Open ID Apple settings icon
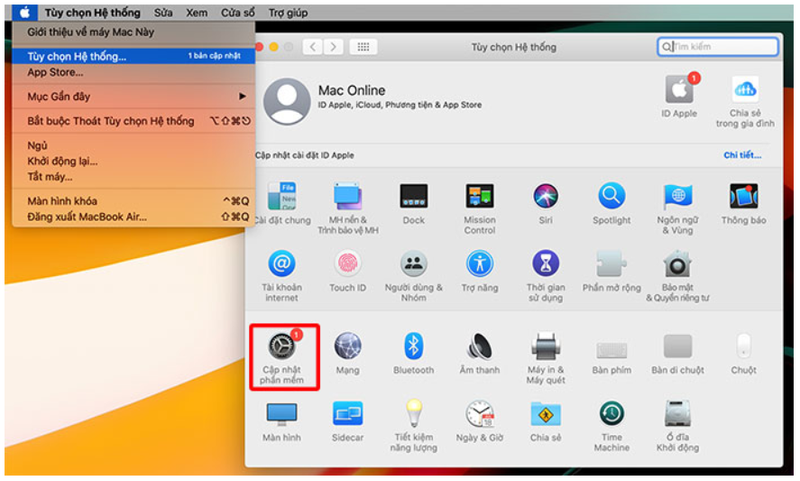 click(x=679, y=90)
